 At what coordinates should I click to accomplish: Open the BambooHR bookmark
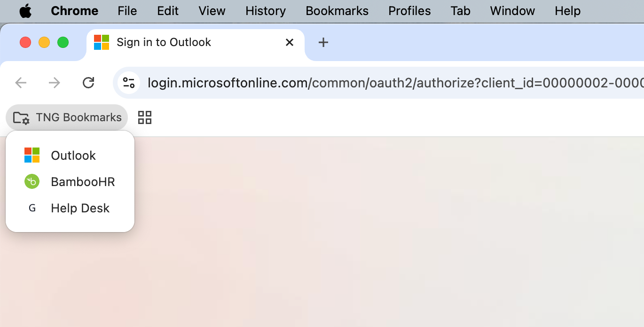(x=82, y=182)
